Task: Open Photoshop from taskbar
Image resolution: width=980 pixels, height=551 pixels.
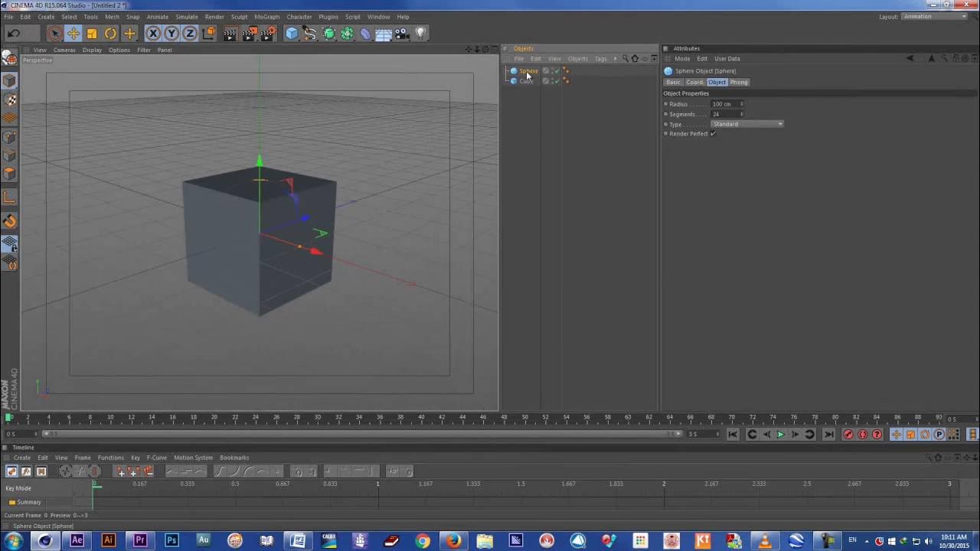Action: tap(171, 540)
